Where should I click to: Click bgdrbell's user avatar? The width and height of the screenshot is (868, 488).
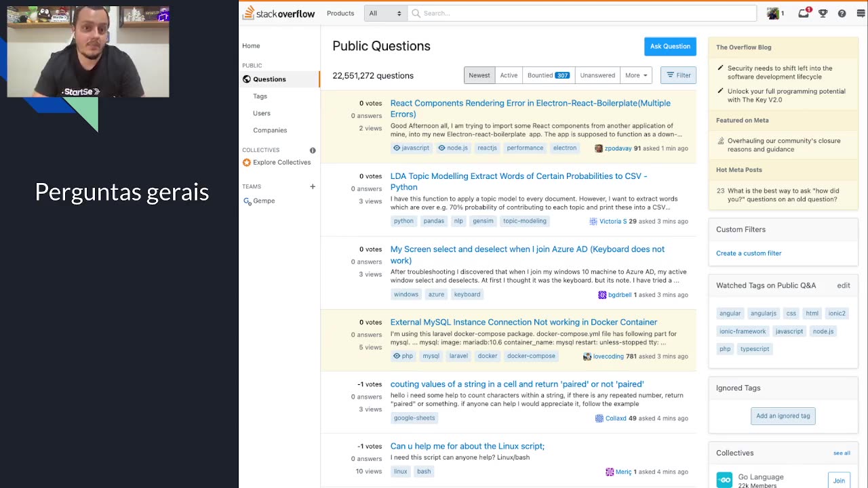click(602, 295)
